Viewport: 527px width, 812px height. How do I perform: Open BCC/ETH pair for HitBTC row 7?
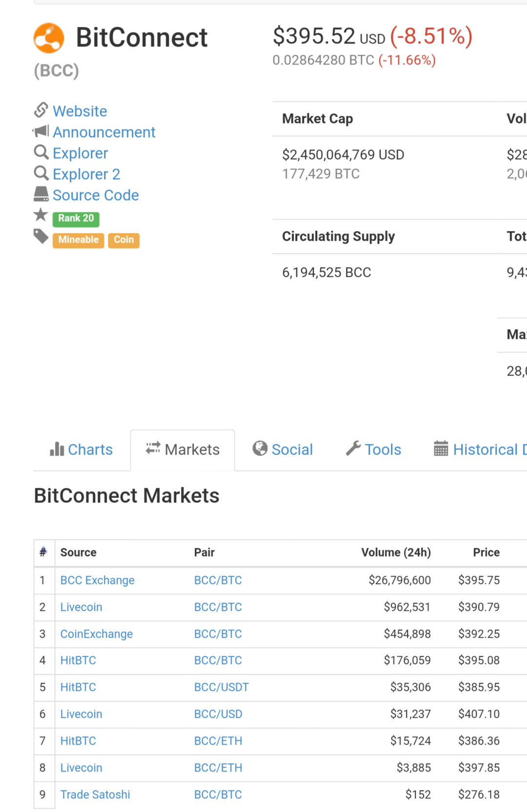(x=218, y=741)
